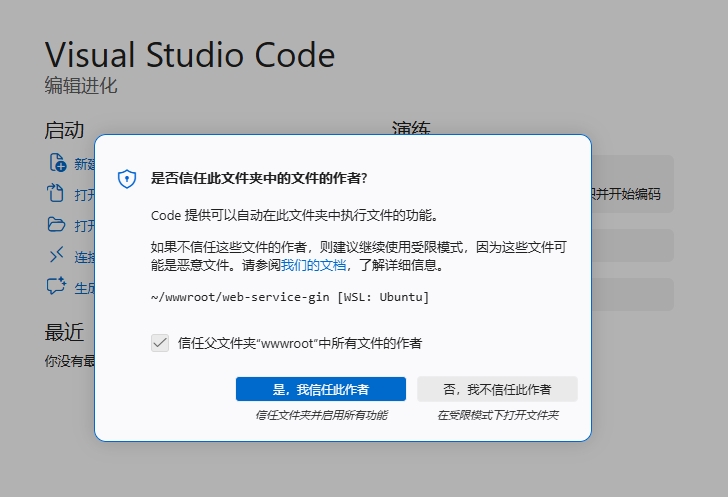Click the button to not trust this author
This screenshot has height=497, width=728.
[x=497, y=389]
